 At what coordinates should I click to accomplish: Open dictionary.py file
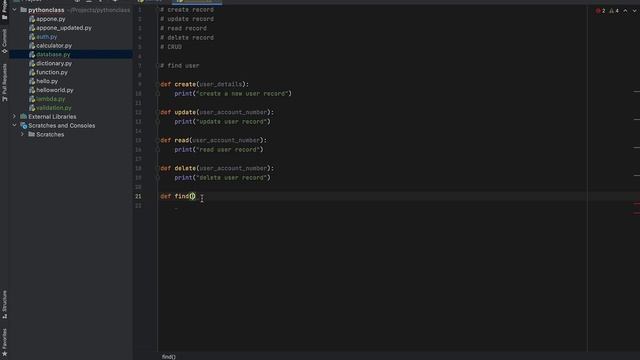coord(54,63)
